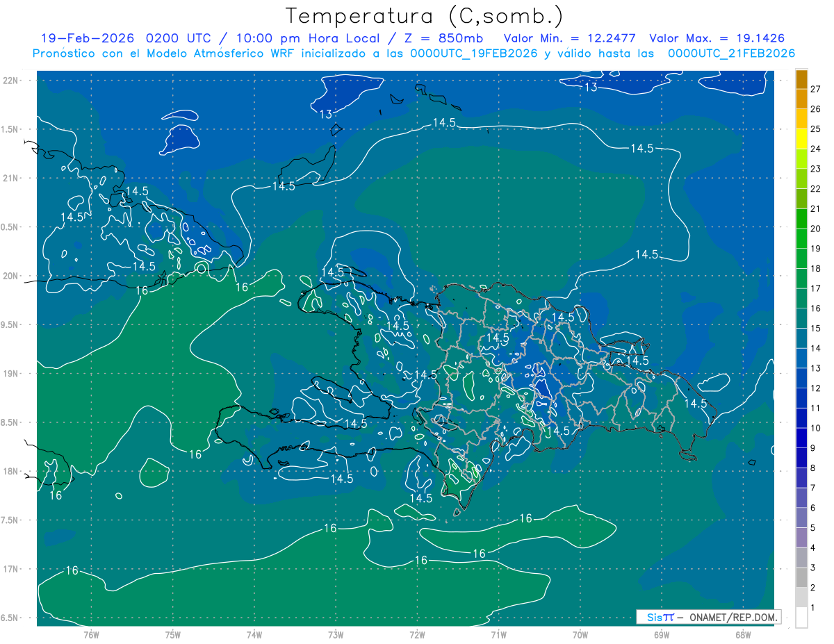834x644 pixels.
Task: Click the 20 label on the color scale
Action: click(815, 229)
